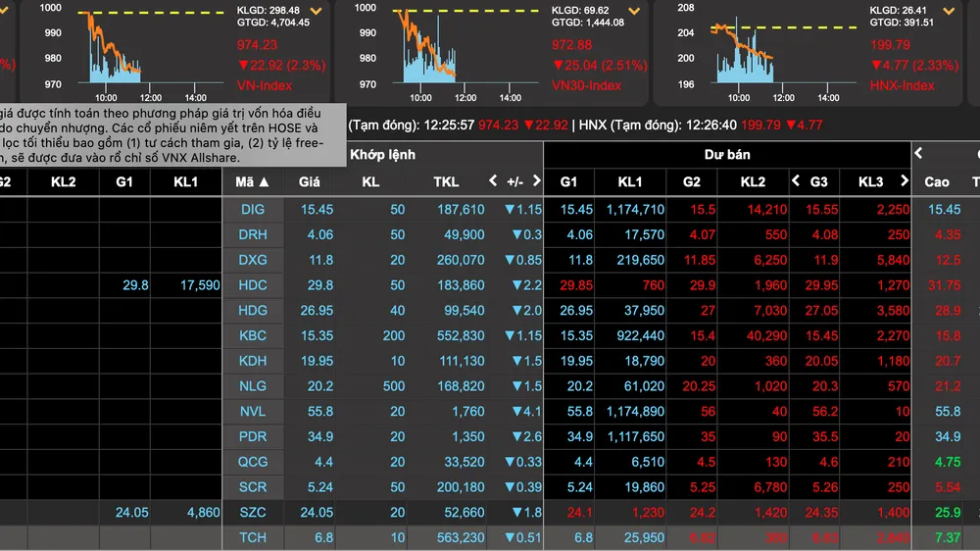Open stock symbol KBC
The width and height of the screenshot is (980, 551).
click(x=253, y=336)
